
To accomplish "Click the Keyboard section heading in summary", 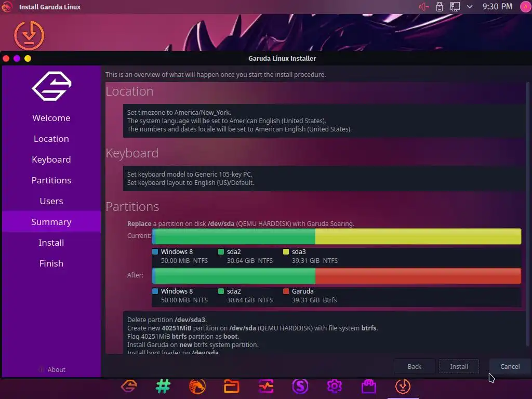I will [x=132, y=153].
